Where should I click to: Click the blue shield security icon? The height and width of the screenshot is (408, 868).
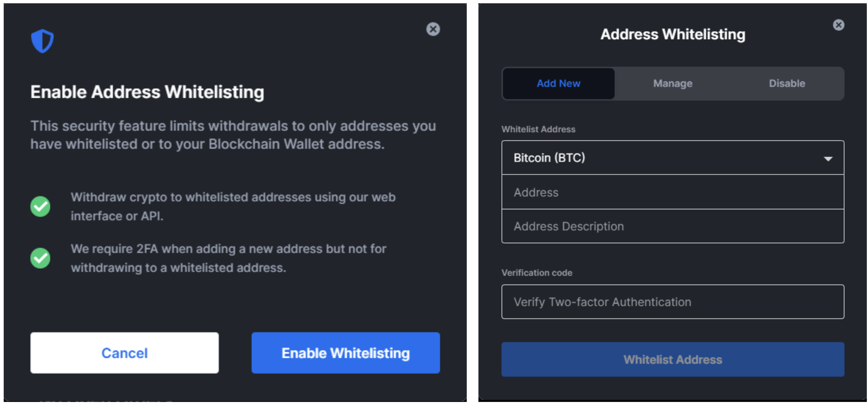click(x=41, y=40)
